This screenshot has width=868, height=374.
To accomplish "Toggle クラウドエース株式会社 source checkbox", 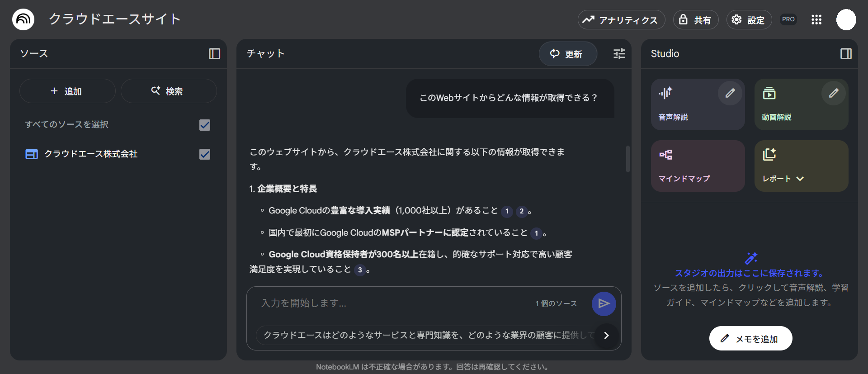I will (x=205, y=154).
